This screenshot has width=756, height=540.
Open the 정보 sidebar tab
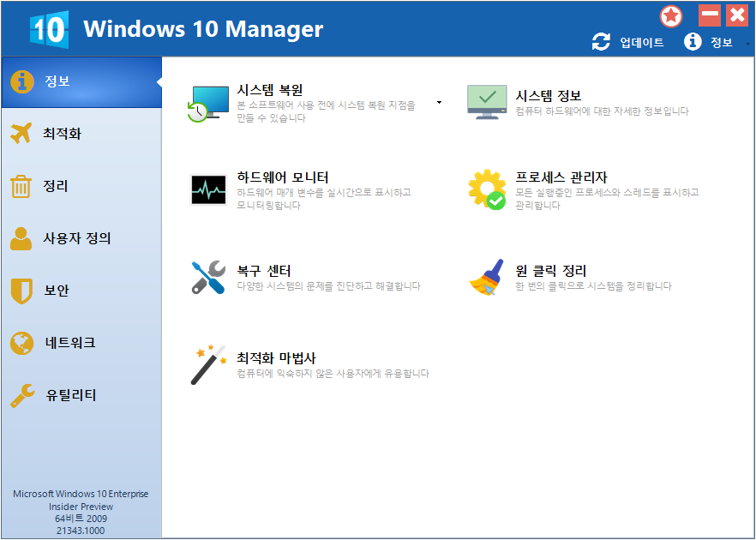pos(81,82)
